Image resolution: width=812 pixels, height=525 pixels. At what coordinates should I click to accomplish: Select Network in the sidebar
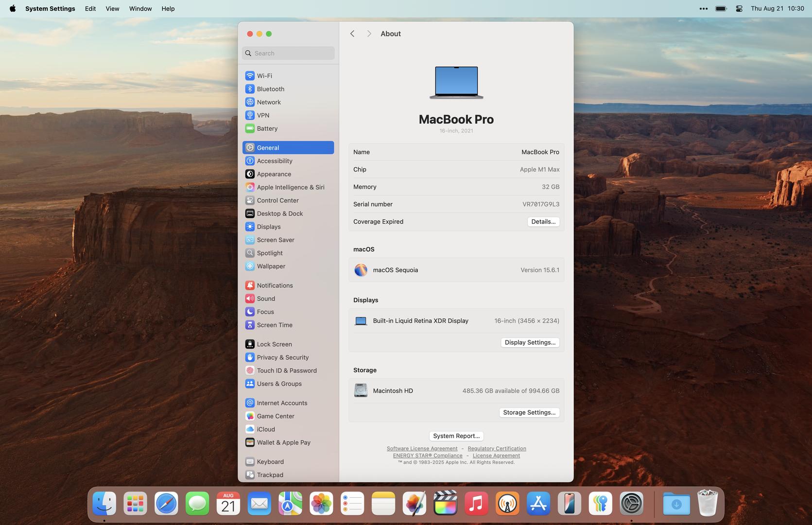pyautogui.click(x=288, y=102)
